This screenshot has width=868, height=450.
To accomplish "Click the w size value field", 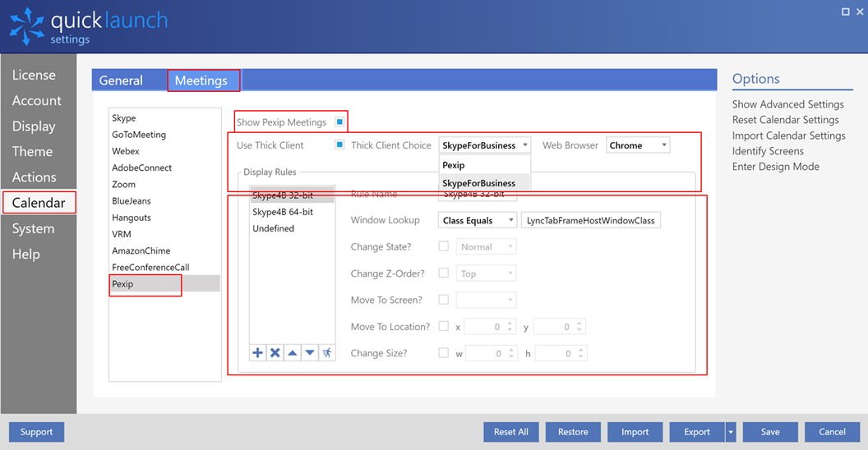I will coord(492,353).
